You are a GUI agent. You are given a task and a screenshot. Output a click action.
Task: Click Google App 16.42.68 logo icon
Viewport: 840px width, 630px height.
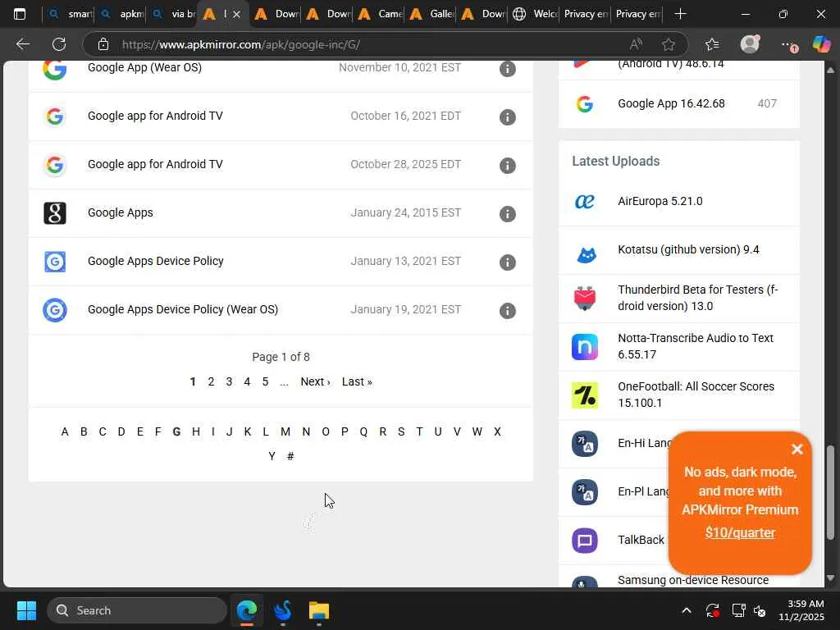click(x=584, y=104)
